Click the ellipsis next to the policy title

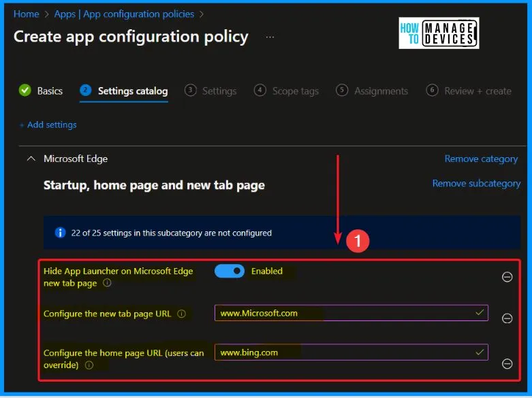pyautogui.click(x=270, y=37)
